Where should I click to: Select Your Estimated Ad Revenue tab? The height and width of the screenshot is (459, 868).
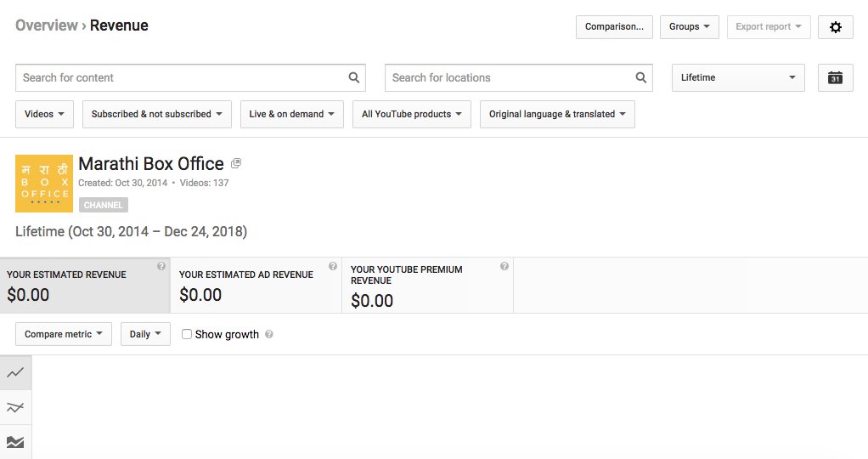coord(256,286)
